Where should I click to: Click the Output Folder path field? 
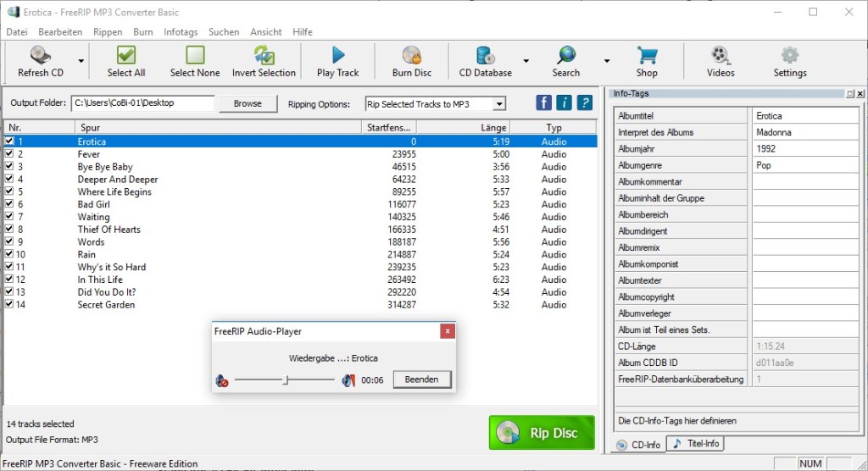coord(142,103)
